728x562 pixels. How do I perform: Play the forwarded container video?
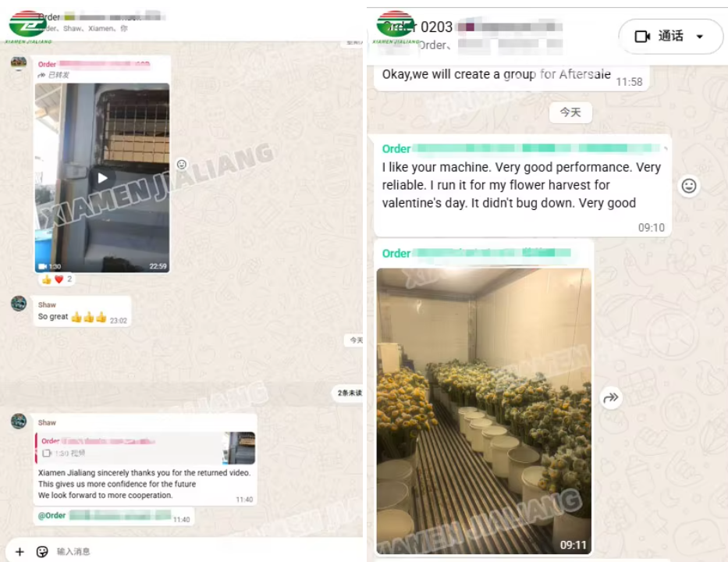(x=102, y=178)
